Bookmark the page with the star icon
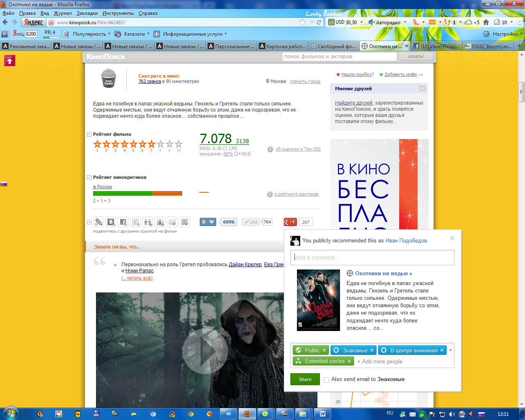 (x=302, y=22)
